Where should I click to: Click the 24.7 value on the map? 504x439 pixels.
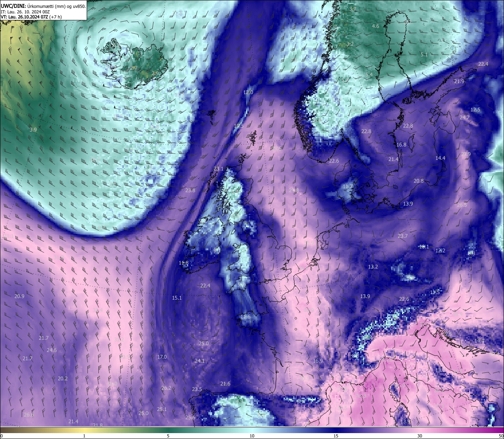click(x=465, y=117)
